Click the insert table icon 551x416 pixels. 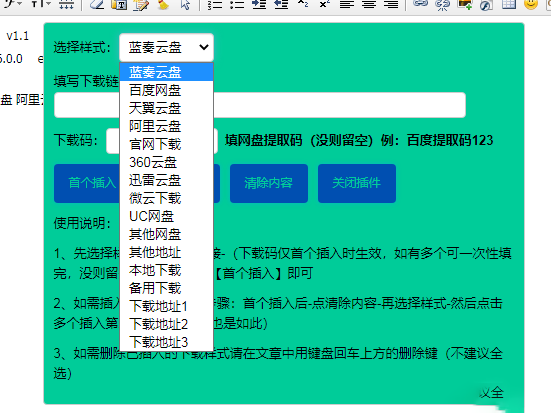point(508,4)
